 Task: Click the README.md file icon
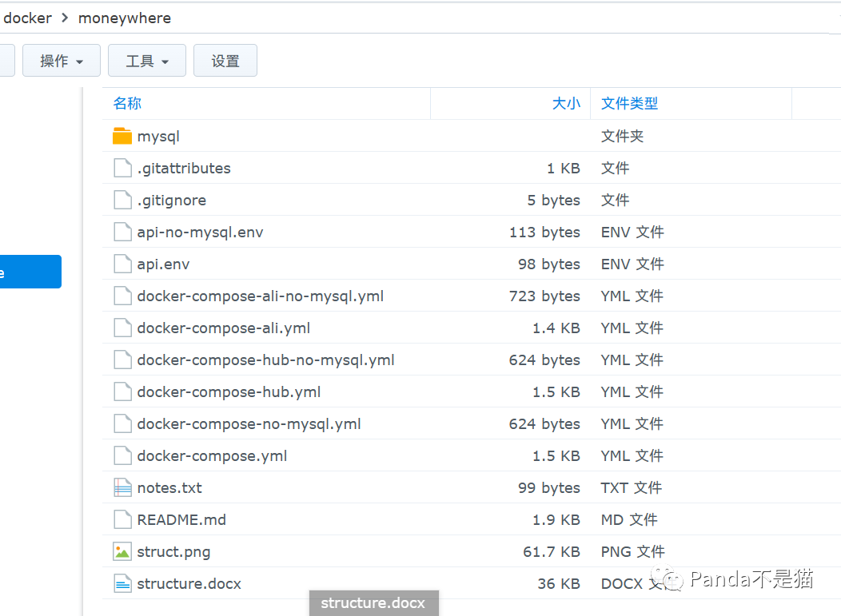[x=122, y=519]
